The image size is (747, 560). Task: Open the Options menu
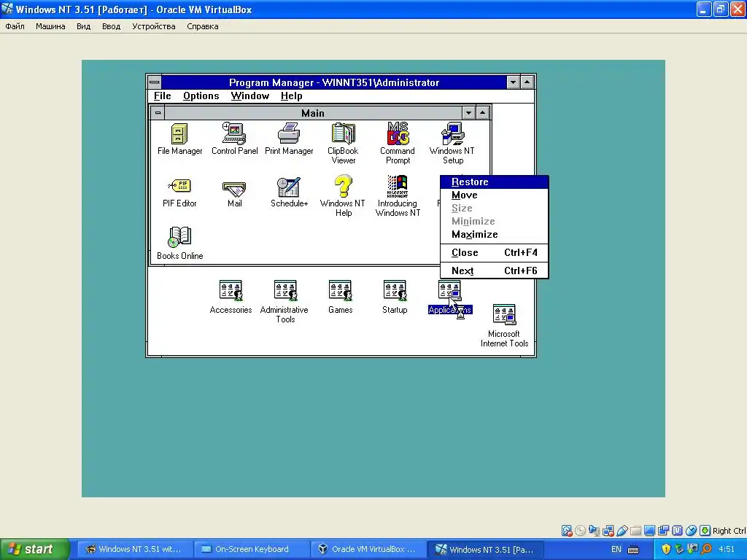coord(201,96)
